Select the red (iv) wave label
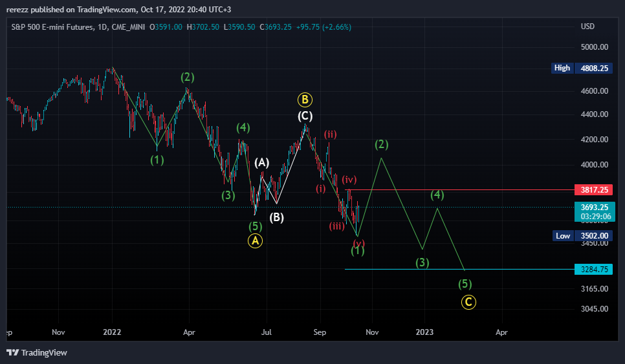This screenshot has width=625, height=364. (349, 180)
